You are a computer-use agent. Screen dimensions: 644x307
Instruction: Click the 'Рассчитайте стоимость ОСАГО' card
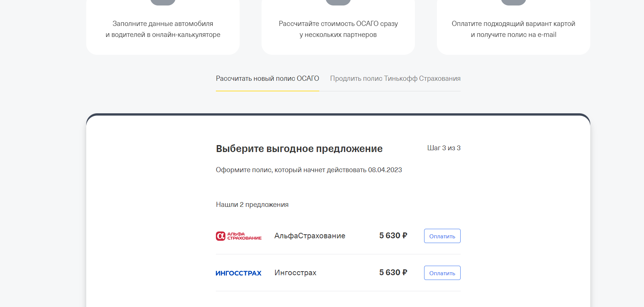[x=338, y=27]
